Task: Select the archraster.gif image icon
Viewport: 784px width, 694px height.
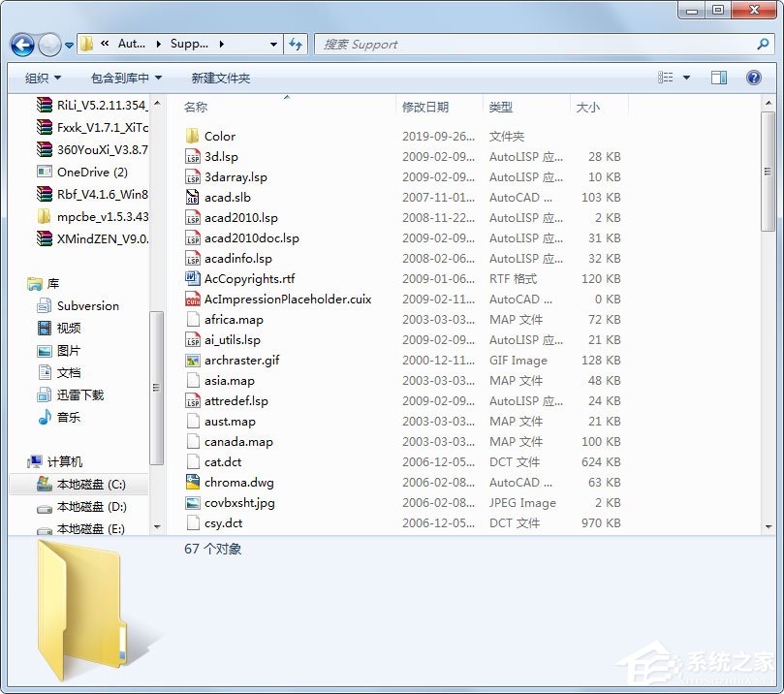Action: coord(192,360)
